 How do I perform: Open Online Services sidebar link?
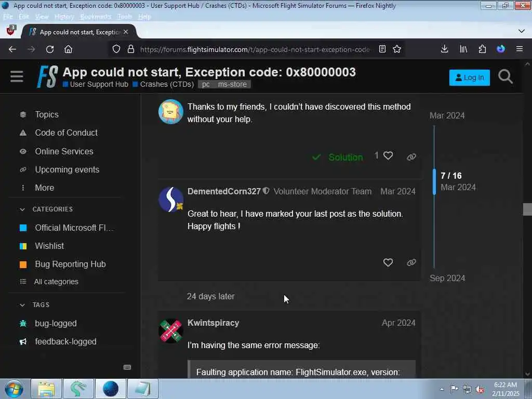click(64, 151)
